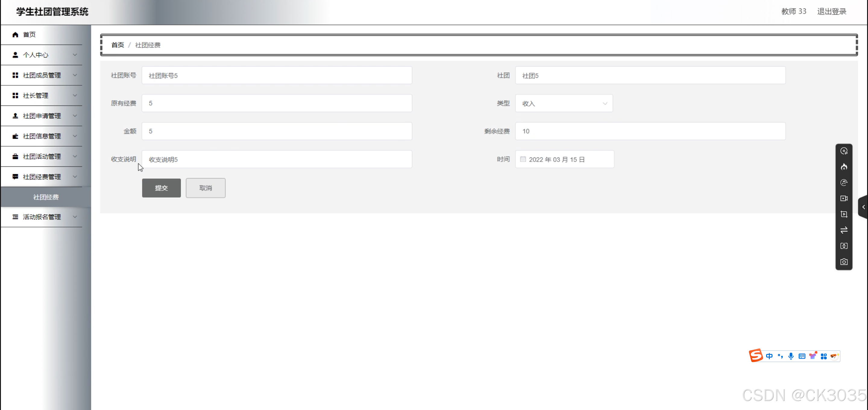This screenshot has width=868, height=410.
Task: Select the 社团经费 submenu item
Action: [46, 197]
